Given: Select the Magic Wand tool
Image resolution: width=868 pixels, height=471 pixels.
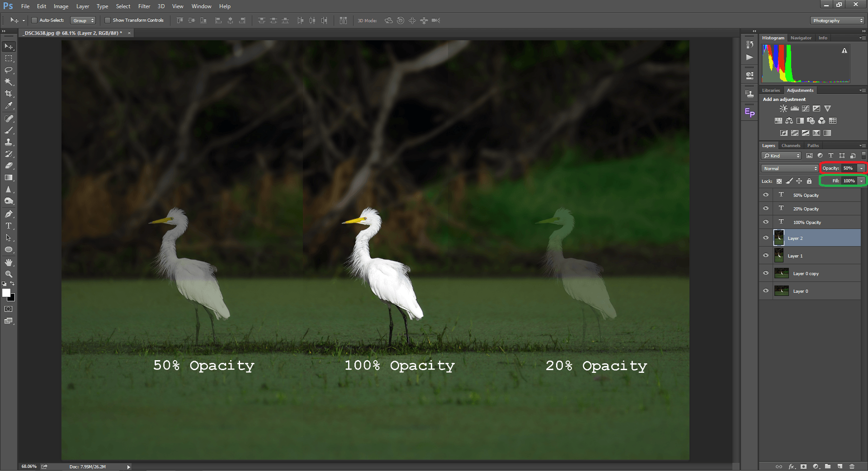Looking at the screenshot, I should click(9, 82).
